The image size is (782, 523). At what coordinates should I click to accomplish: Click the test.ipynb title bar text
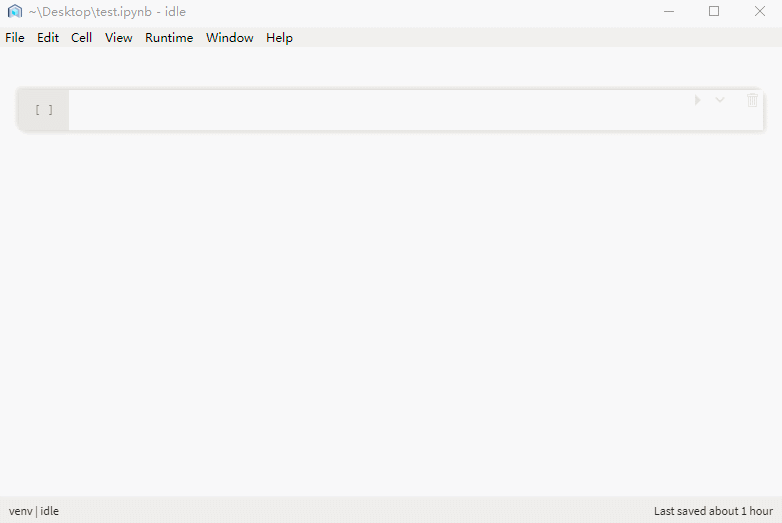pyautogui.click(x=107, y=12)
